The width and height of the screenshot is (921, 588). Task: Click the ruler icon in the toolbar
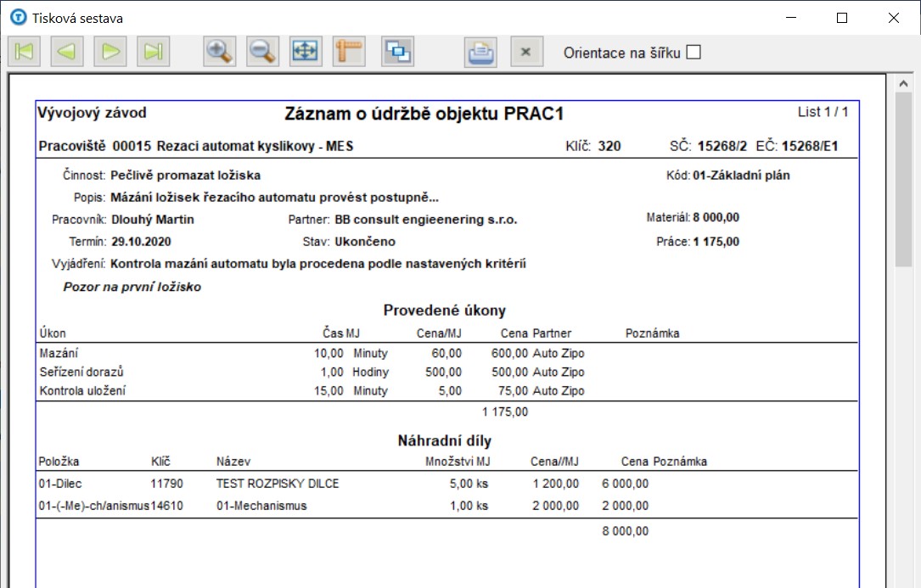(x=348, y=52)
